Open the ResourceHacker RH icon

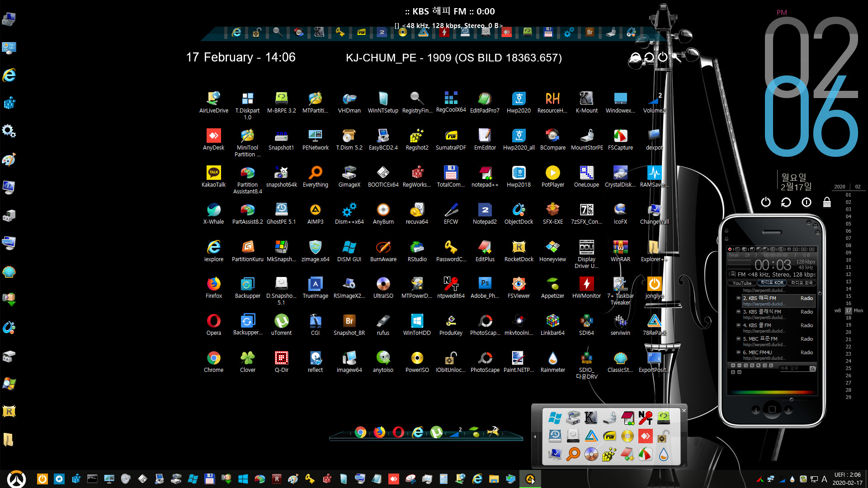552,102
